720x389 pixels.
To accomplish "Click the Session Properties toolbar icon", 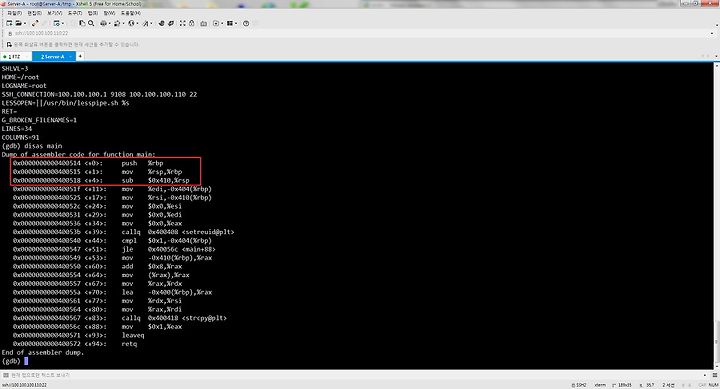I will pyautogui.click(x=56, y=23).
